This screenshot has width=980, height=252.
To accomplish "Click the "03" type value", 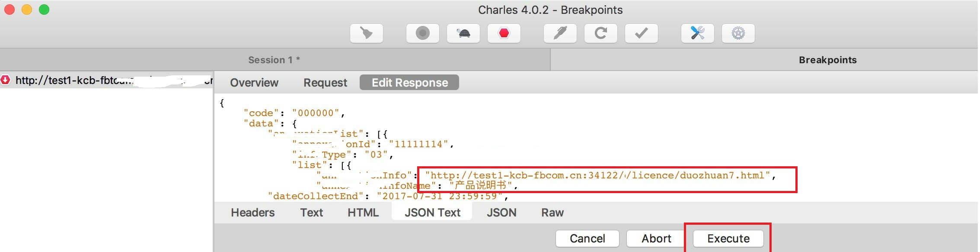I will tap(376, 155).
